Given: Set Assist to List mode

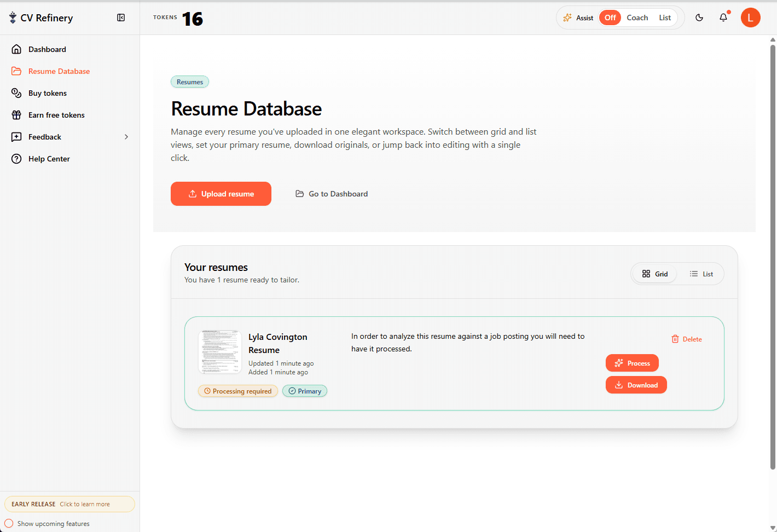Looking at the screenshot, I should pos(665,17).
